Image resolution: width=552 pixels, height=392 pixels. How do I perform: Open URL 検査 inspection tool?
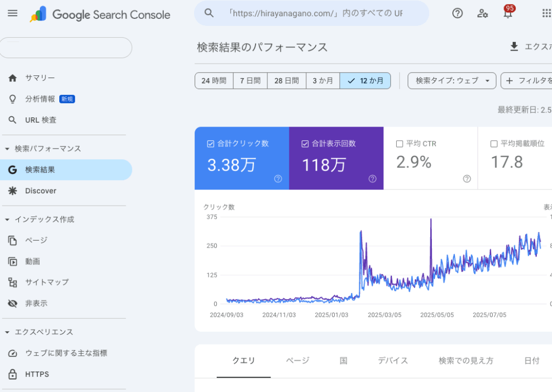(40, 120)
